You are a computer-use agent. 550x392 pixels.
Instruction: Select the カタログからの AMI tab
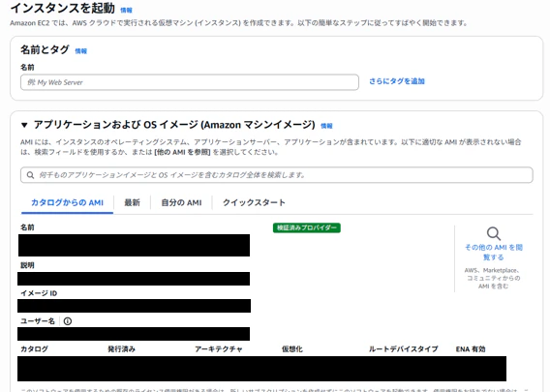click(x=67, y=202)
